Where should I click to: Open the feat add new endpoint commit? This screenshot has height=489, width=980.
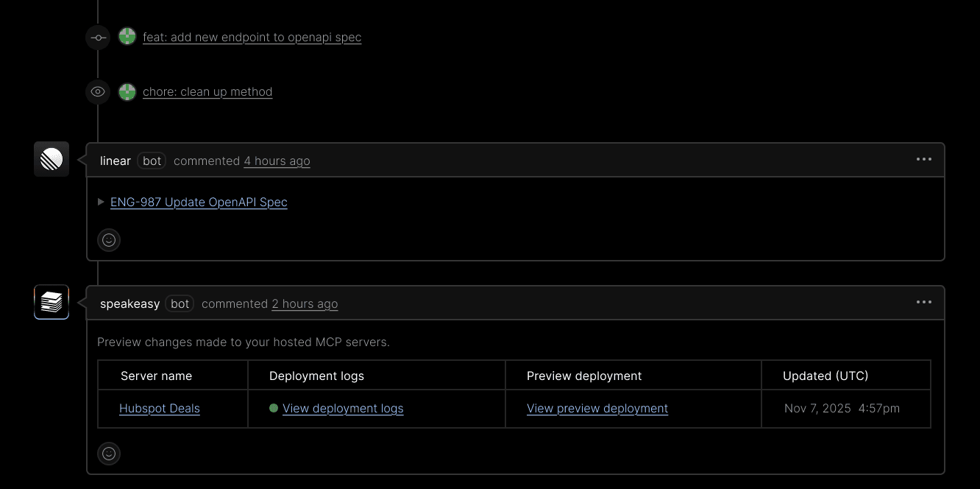252,37
